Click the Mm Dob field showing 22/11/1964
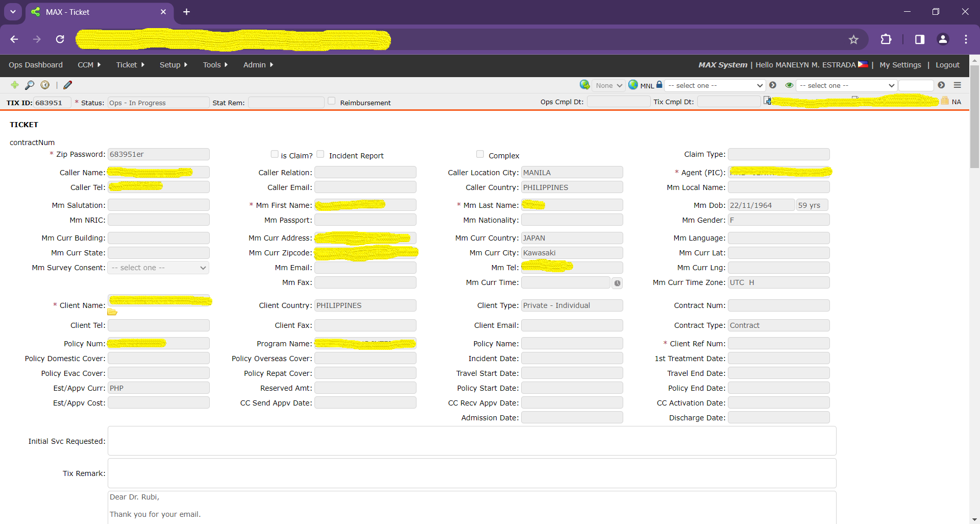The image size is (980, 524). pos(761,205)
